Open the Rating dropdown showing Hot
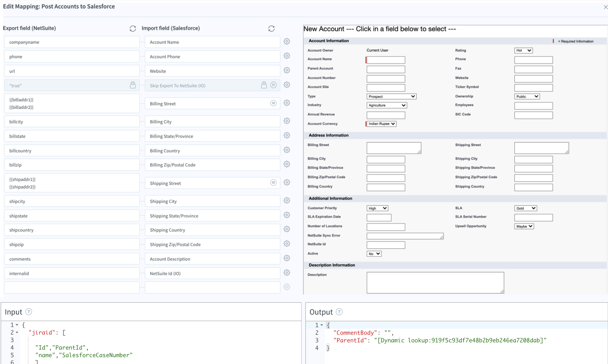The width and height of the screenshot is (608, 364). click(x=523, y=50)
